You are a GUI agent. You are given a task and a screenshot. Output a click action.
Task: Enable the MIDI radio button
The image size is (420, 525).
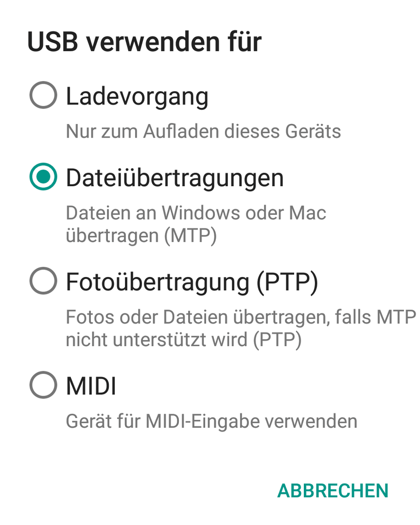pyautogui.click(x=43, y=385)
